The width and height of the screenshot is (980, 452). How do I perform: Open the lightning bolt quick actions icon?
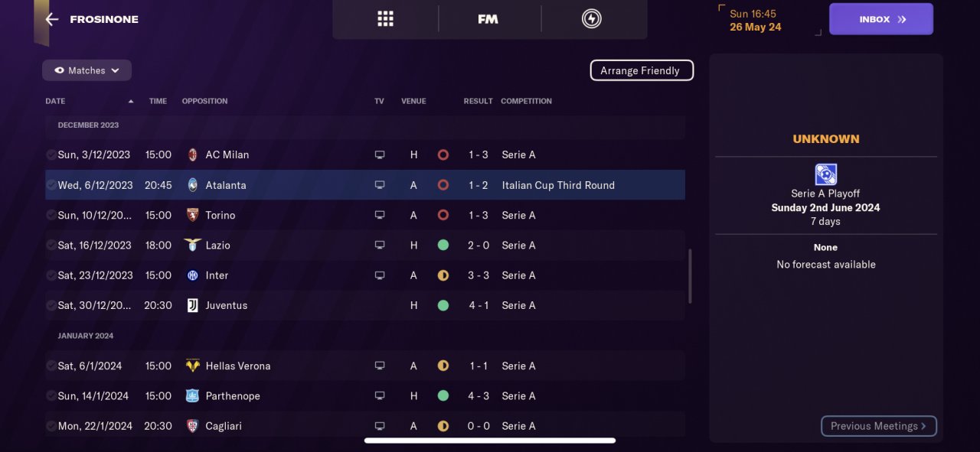pos(592,19)
